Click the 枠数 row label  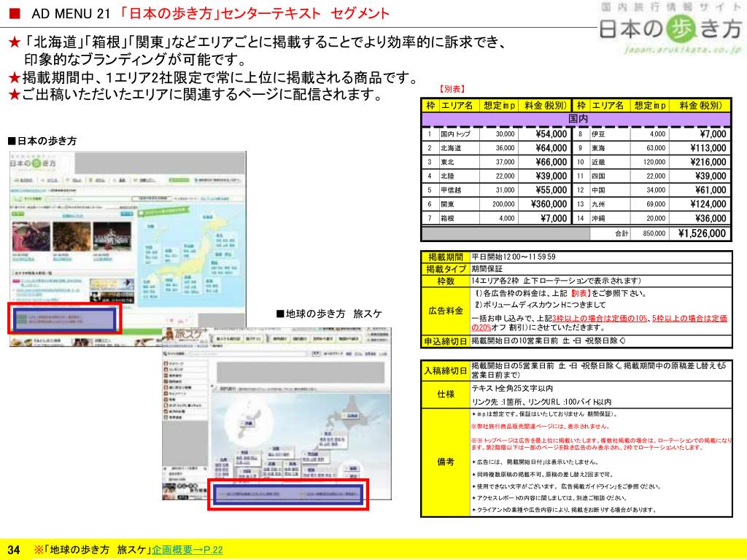[x=446, y=281]
